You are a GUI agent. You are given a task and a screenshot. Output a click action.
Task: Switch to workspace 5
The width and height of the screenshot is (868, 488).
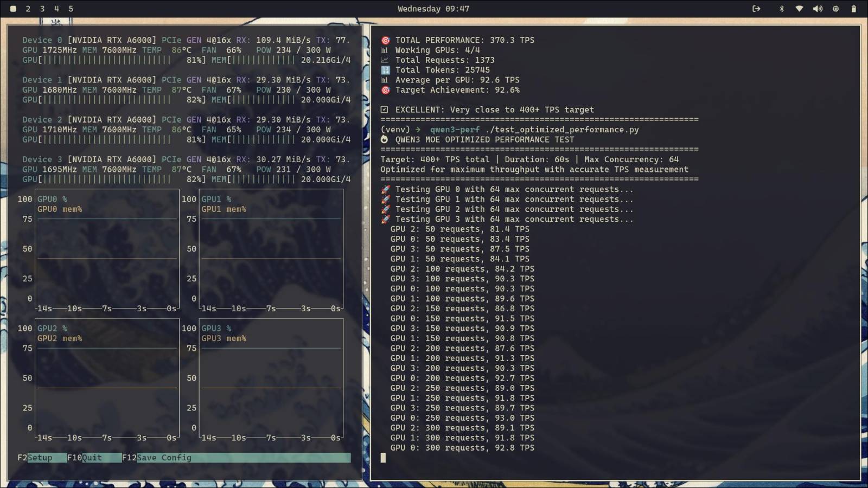pyautogui.click(x=71, y=9)
